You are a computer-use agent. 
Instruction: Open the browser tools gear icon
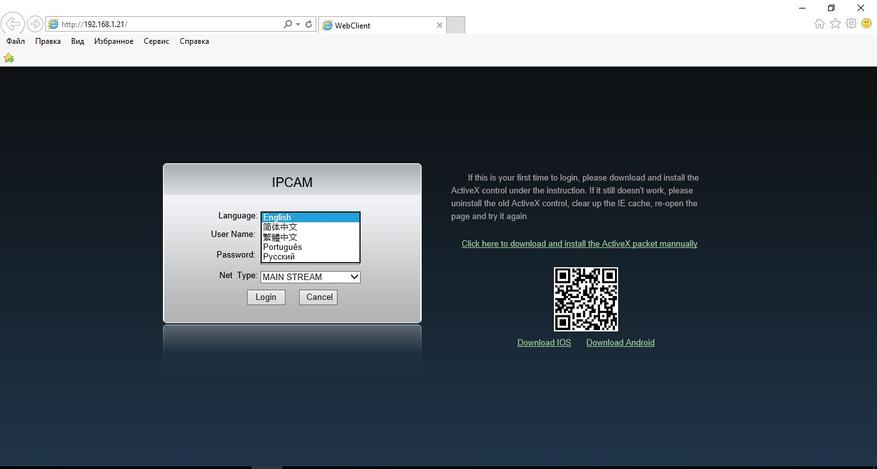coord(851,23)
